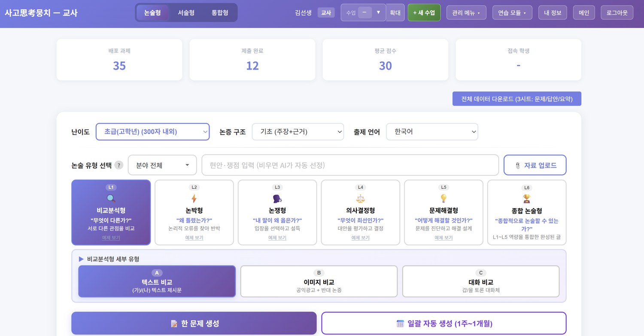Expand the 관리 메뉴 dropdown
The image size is (644, 336).
pyautogui.click(x=466, y=13)
